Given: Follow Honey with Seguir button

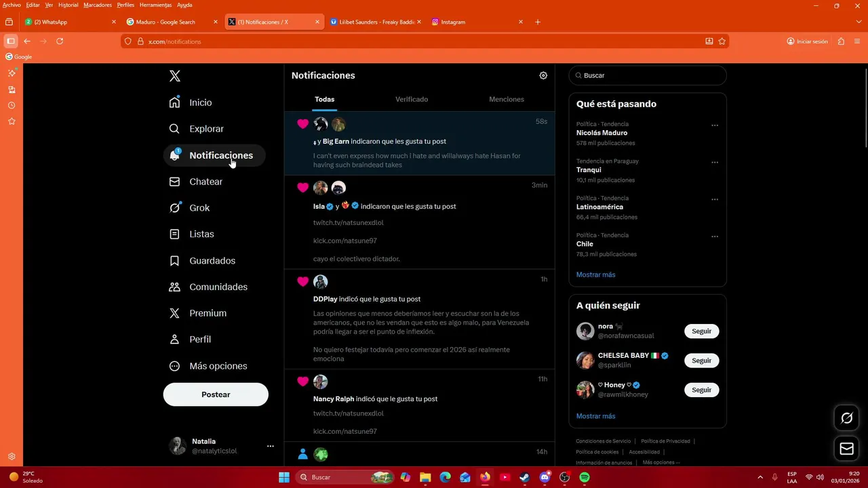Looking at the screenshot, I should [701, 390].
